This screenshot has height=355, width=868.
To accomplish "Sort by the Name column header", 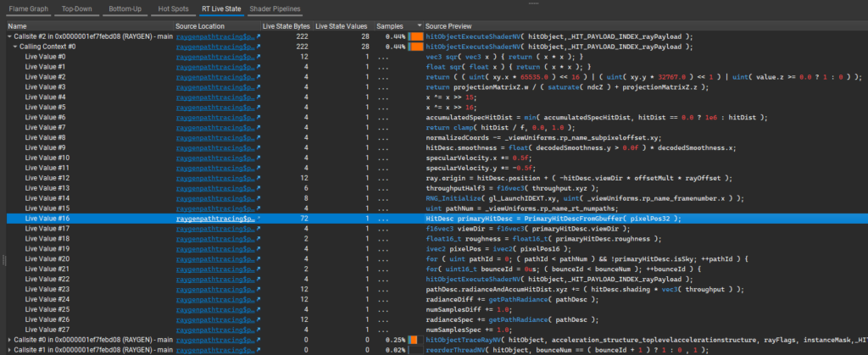I will (x=90, y=26).
